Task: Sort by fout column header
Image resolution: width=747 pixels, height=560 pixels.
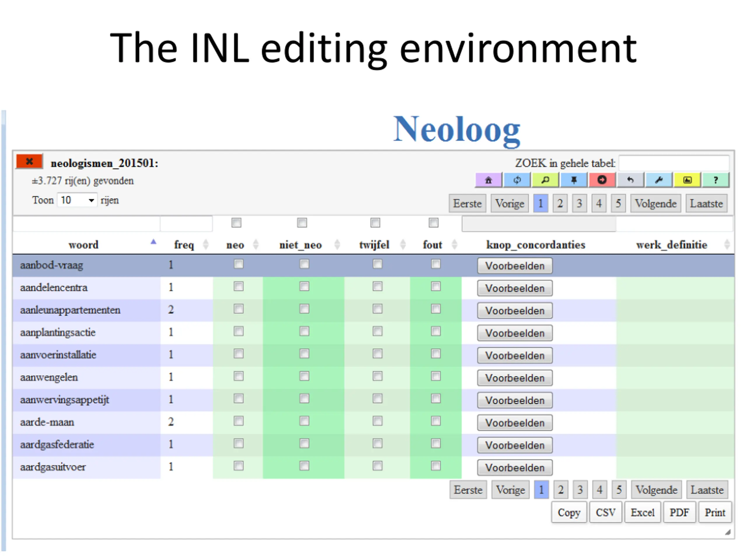Action: click(433, 244)
